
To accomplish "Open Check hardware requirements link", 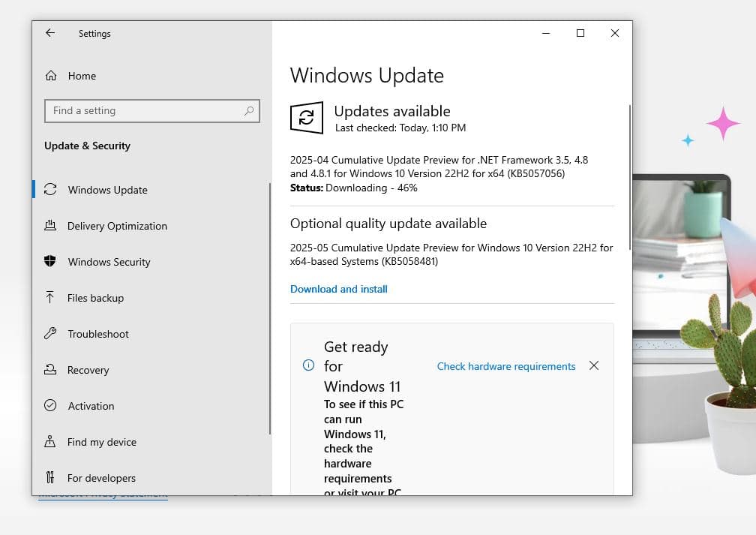I will tap(506, 366).
